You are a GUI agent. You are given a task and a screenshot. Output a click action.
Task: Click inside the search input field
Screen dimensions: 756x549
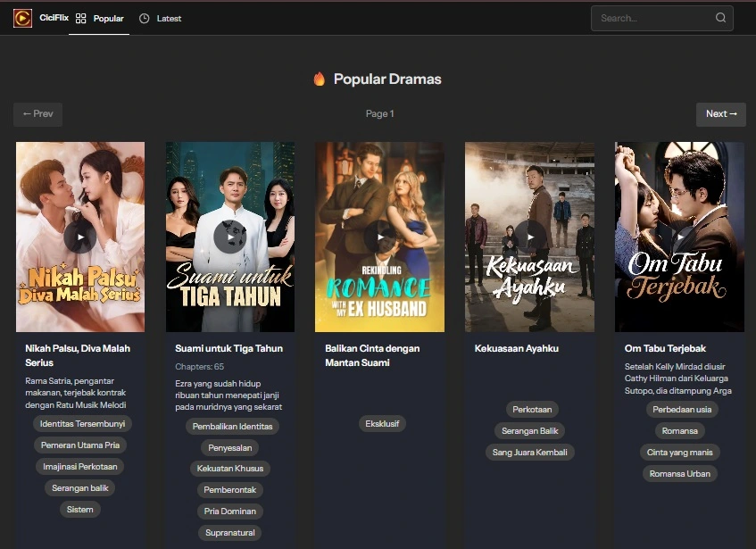pos(652,18)
